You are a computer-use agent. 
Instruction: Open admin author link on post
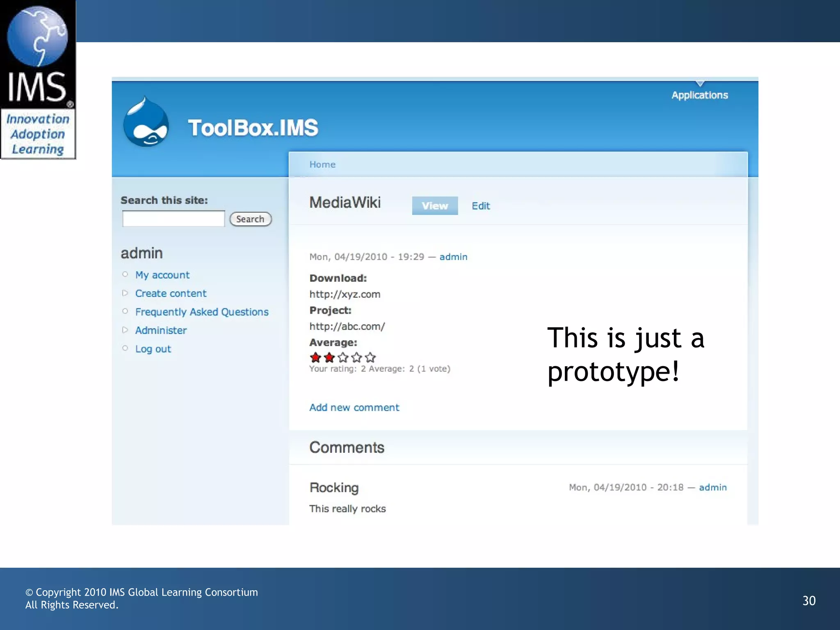pos(453,257)
